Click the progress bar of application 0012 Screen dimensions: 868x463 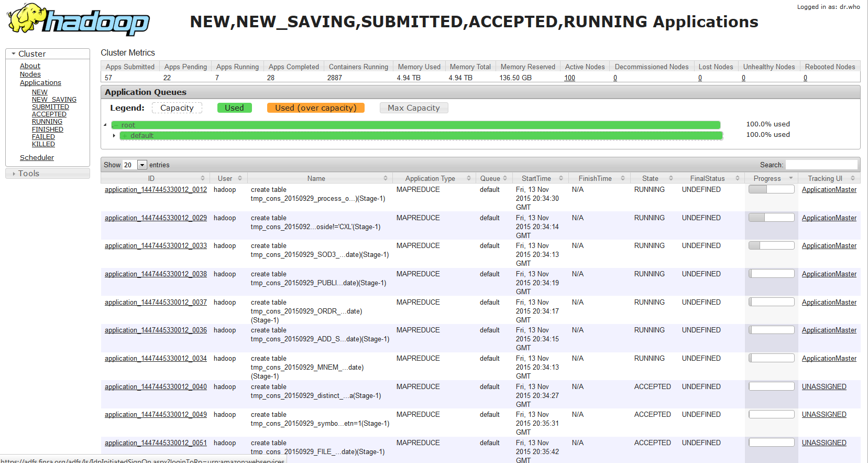click(x=771, y=190)
